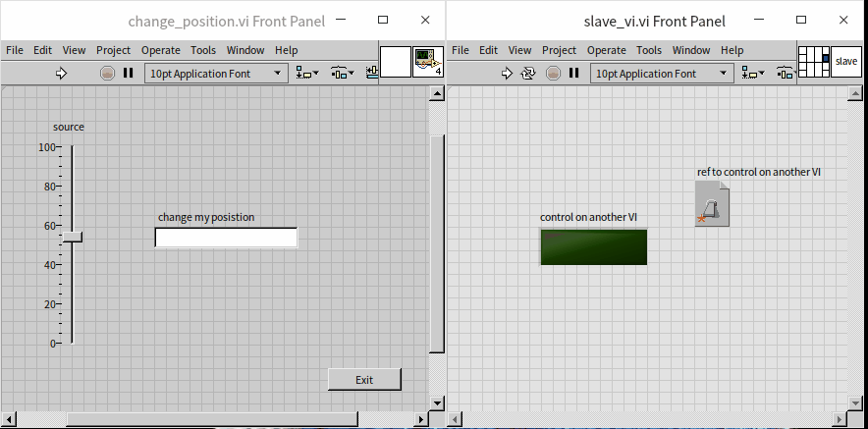Viewport: 868px width, 429px height.
Task: Click Run Continuously icon in slave_vi.vi
Action: click(528, 73)
